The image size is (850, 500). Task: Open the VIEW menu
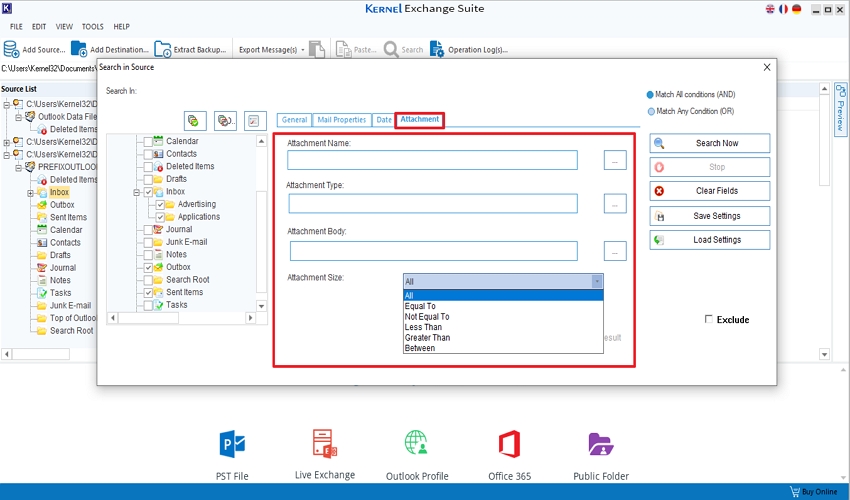(64, 27)
